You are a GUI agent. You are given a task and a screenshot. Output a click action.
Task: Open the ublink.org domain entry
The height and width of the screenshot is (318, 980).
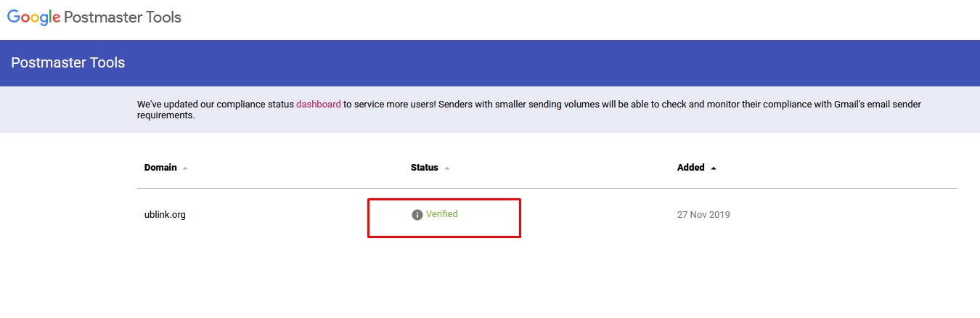165,215
